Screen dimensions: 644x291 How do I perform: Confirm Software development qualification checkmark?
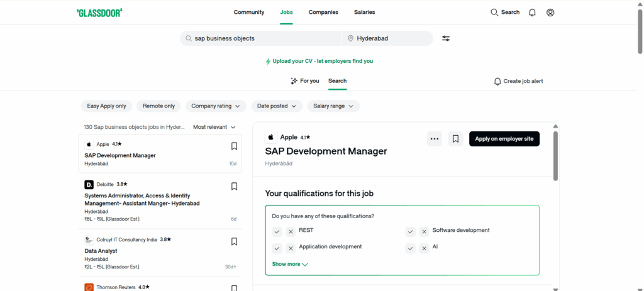(x=411, y=232)
